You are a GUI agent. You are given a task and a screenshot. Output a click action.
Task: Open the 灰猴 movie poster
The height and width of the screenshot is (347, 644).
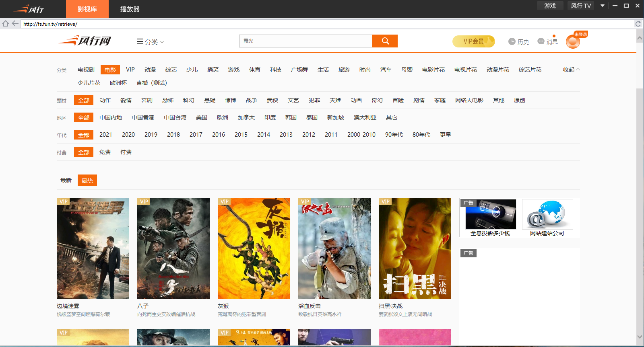(x=254, y=248)
